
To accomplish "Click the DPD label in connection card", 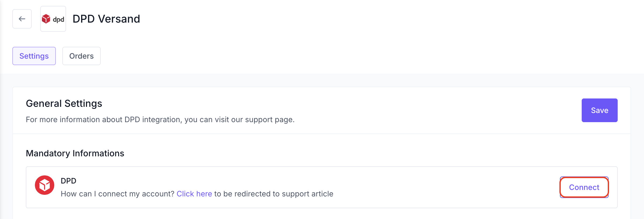I will click(x=68, y=181).
